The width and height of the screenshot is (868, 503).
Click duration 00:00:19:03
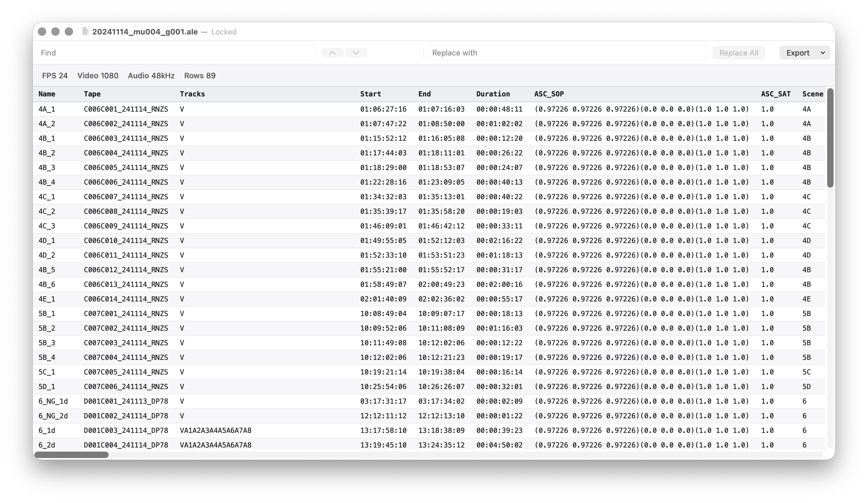click(499, 211)
